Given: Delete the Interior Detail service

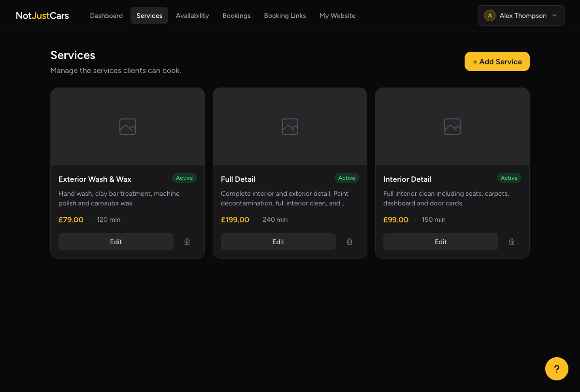Looking at the screenshot, I should (511, 242).
